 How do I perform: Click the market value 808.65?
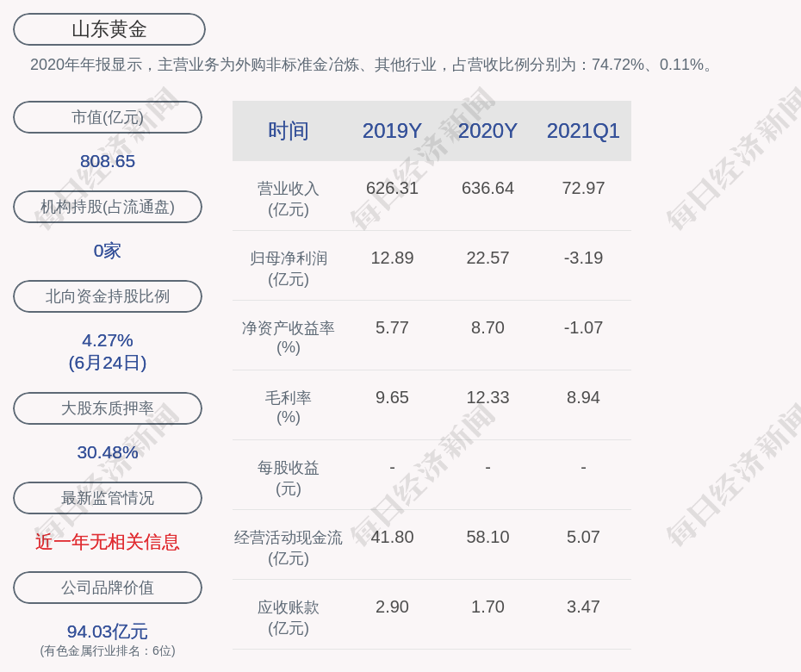pyautogui.click(x=108, y=161)
